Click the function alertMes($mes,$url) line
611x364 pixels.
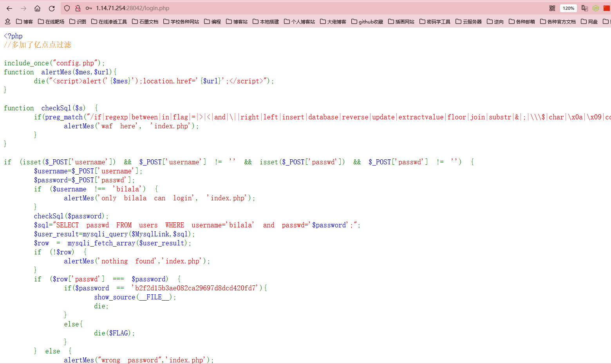pos(60,72)
